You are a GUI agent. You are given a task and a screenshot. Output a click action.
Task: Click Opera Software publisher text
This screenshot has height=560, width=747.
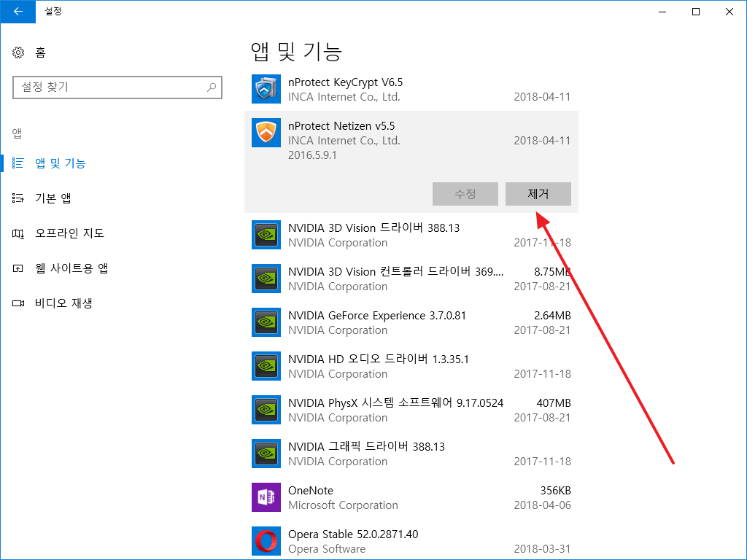[x=327, y=549]
